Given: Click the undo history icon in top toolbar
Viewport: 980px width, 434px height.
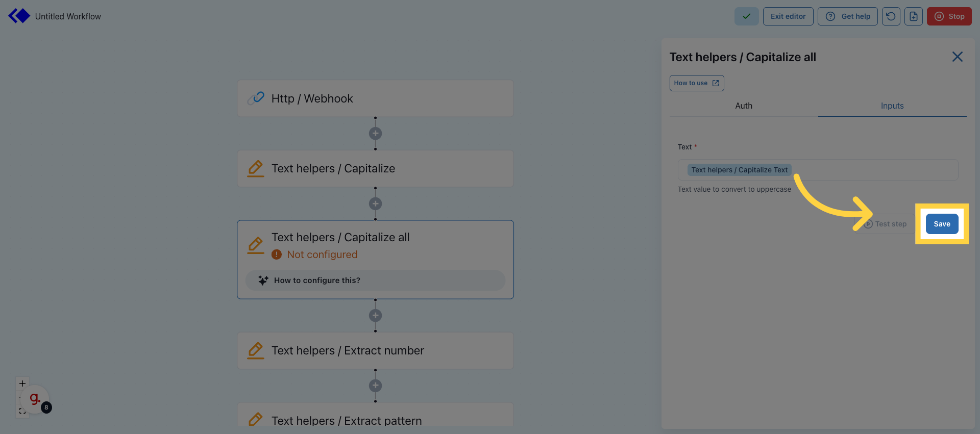Looking at the screenshot, I should tap(891, 16).
